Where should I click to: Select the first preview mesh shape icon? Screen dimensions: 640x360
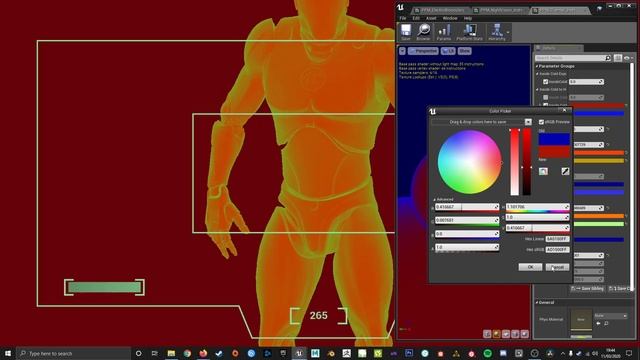pos(487,334)
